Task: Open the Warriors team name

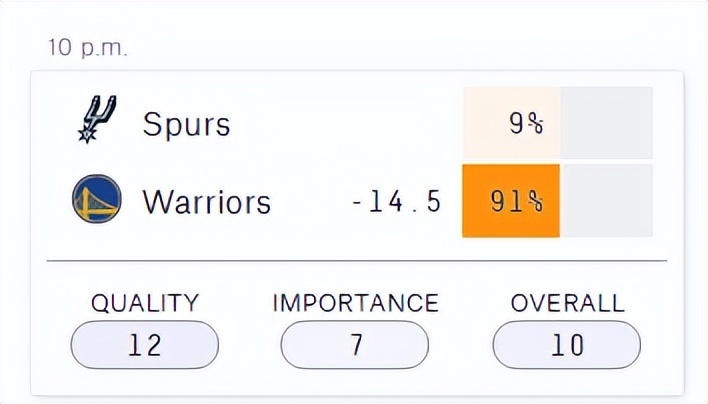Action: click(x=207, y=202)
